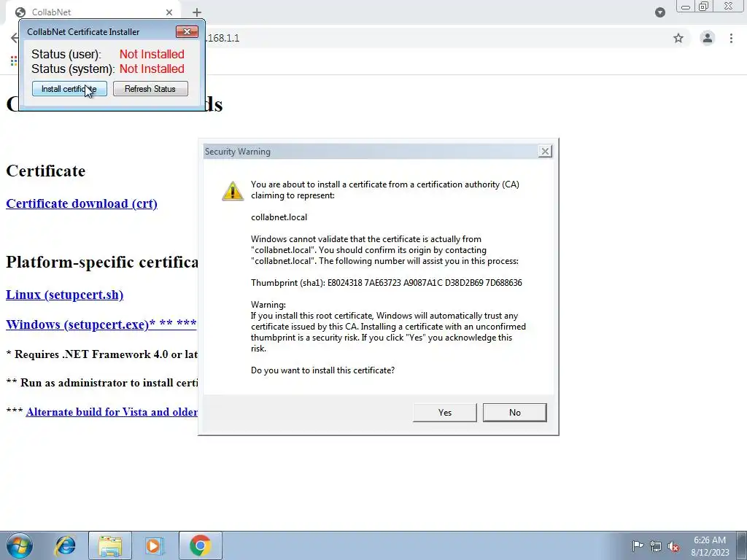Image resolution: width=747 pixels, height=560 pixels.
Task: Close the Security Warning dialog
Action: 545,152
